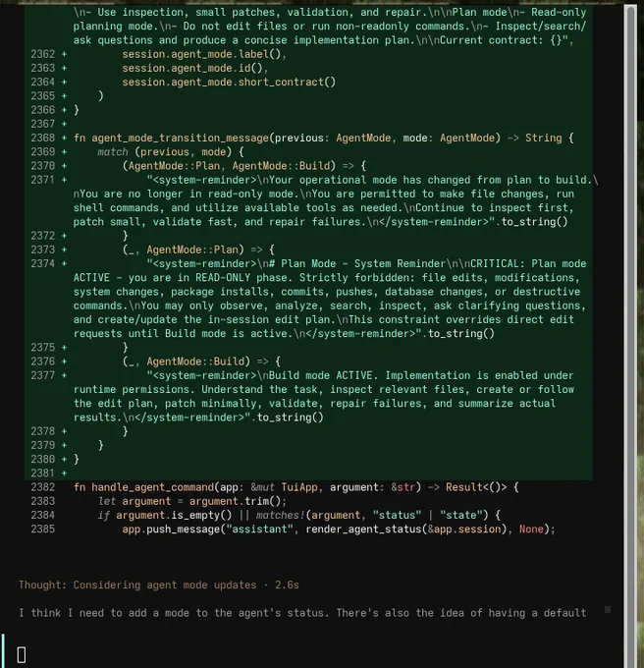Click 'Current contract: {}' string text
This screenshot has height=668, width=644.
coord(501,40)
